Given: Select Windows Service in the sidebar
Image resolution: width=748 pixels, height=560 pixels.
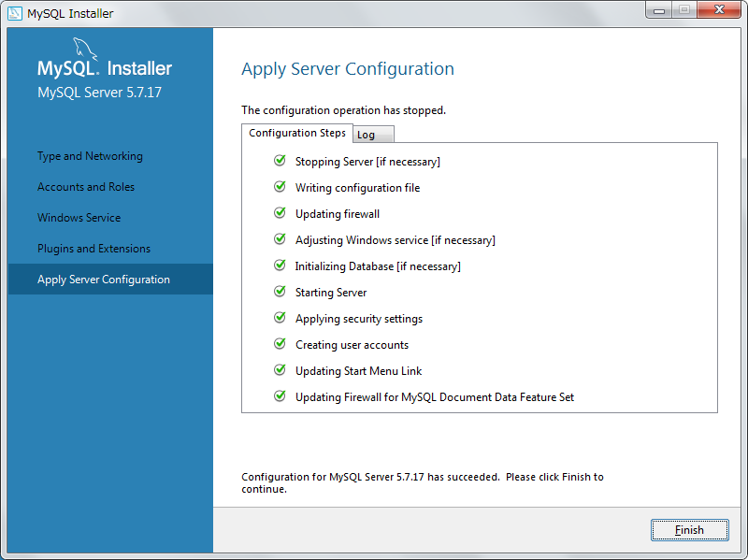Looking at the screenshot, I should [x=79, y=218].
